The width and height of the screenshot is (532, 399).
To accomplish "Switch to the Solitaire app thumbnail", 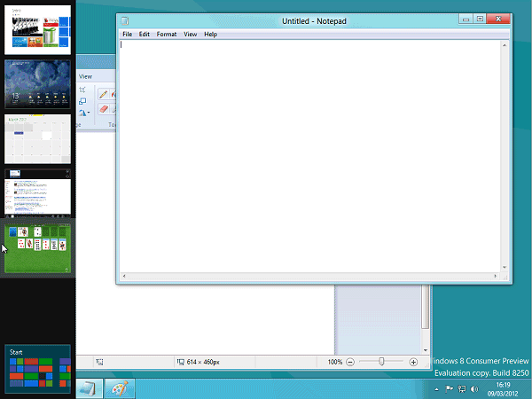I will coord(37,248).
